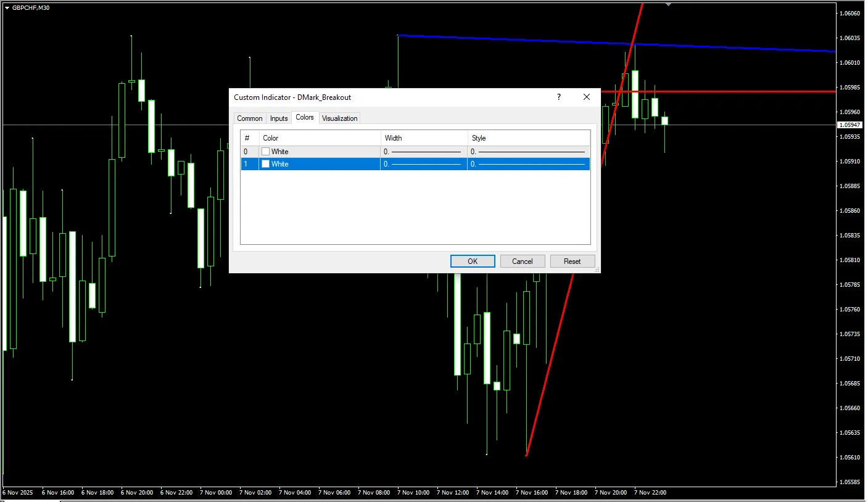Image resolution: width=868 pixels, height=502 pixels.
Task: Click Cancel to discard changes
Action: click(522, 261)
